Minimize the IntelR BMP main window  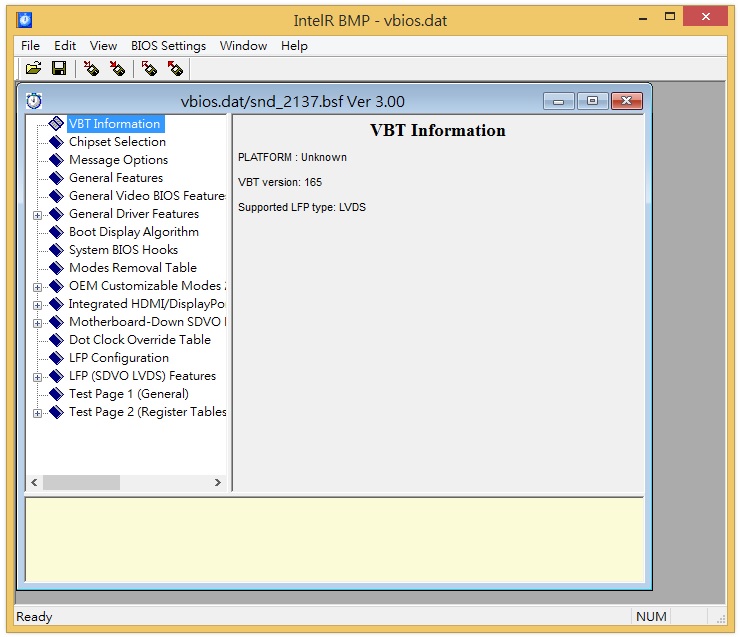click(x=643, y=18)
